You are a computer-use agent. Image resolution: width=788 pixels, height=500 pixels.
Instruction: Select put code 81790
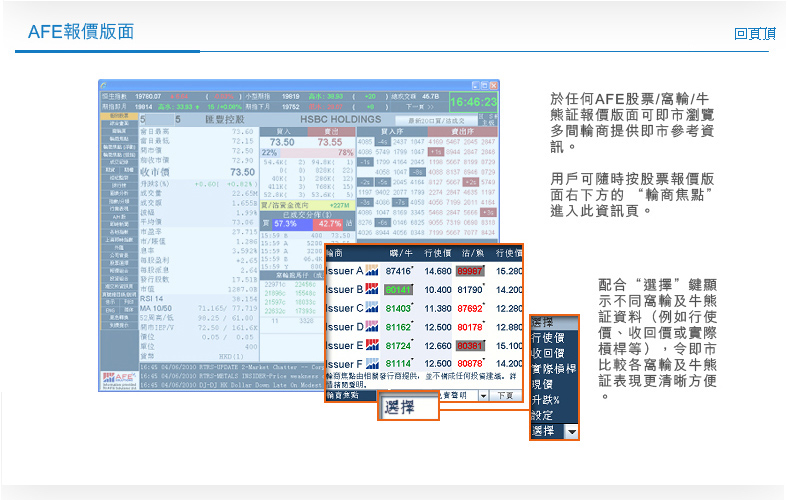point(470,289)
